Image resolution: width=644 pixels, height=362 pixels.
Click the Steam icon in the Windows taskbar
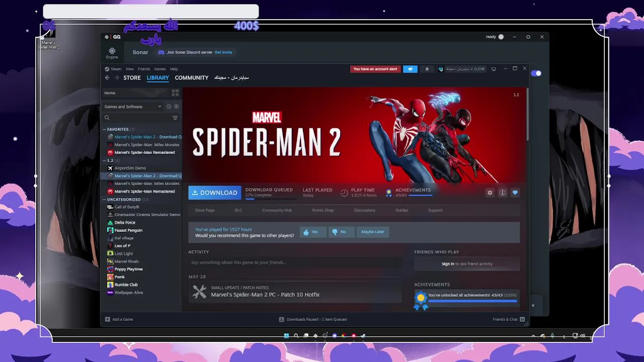tap(363, 335)
